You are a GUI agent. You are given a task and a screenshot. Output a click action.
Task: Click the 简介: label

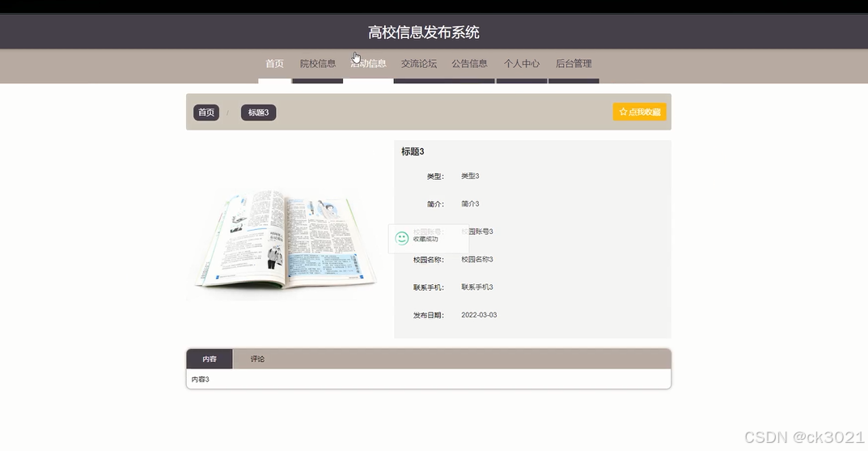click(x=435, y=204)
